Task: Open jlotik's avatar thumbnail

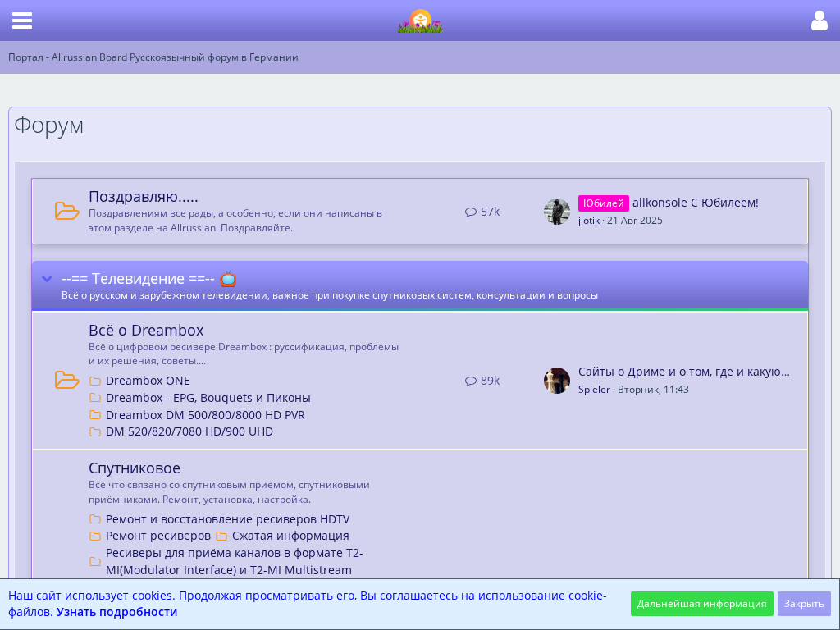Action: point(557,212)
